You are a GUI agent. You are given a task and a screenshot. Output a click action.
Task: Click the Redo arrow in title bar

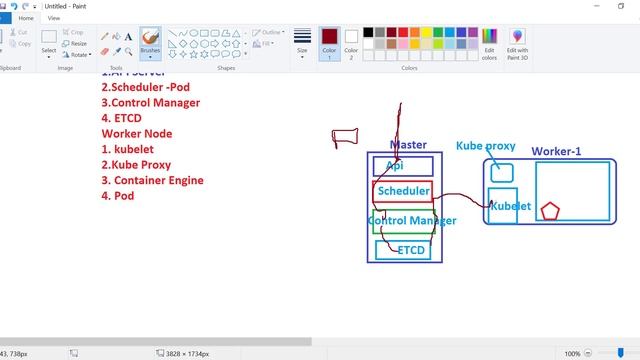point(25,6)
